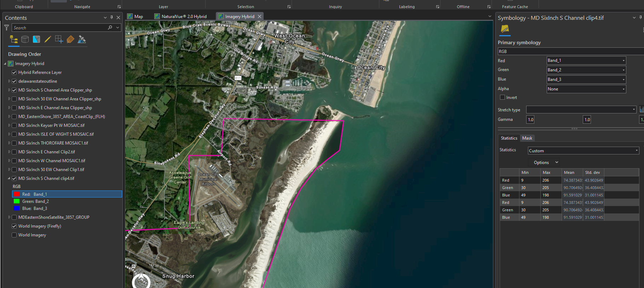Select the first Red Min value 9 cell

click(x=529, y=180)
